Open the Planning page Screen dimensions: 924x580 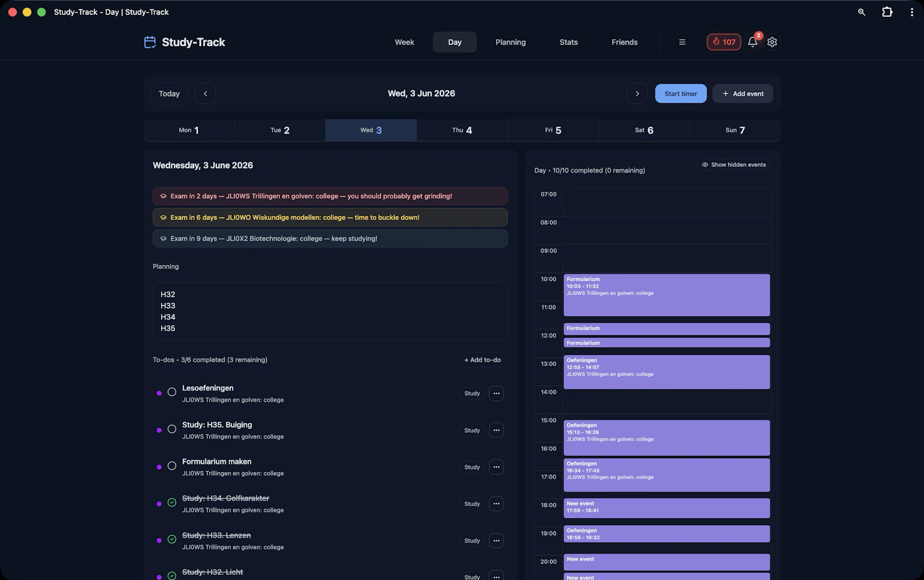pos(511,42)
